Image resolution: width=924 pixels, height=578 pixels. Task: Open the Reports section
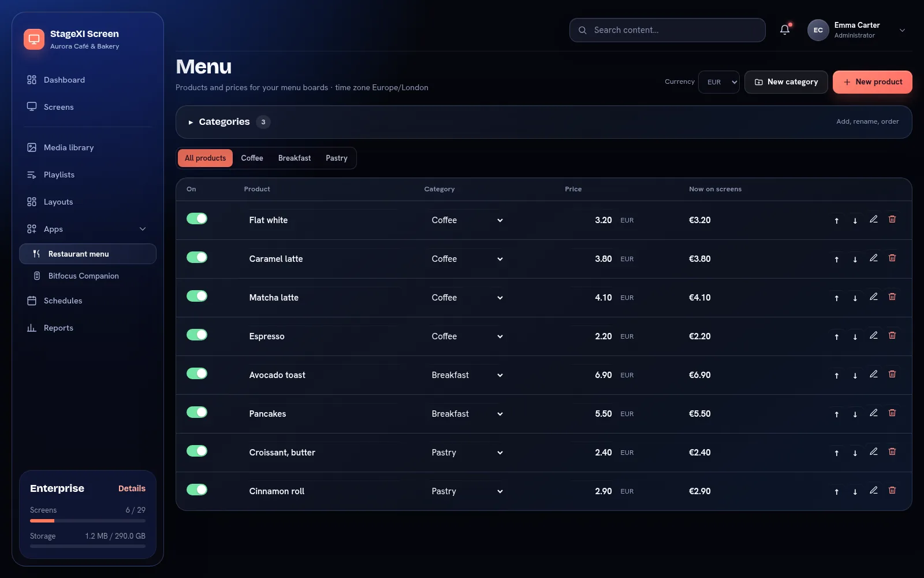click(88, 328)
